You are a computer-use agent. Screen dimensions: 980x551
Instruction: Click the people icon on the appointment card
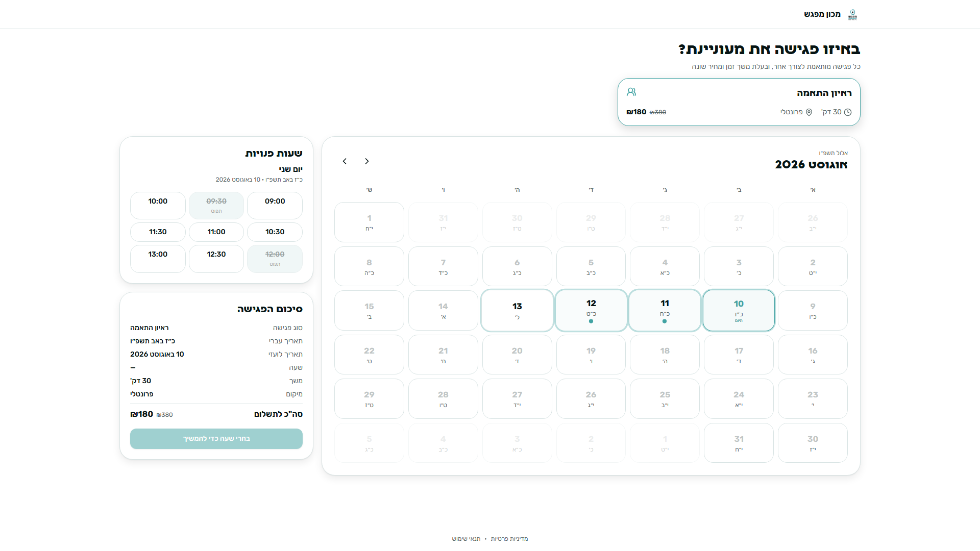(631, 92)
